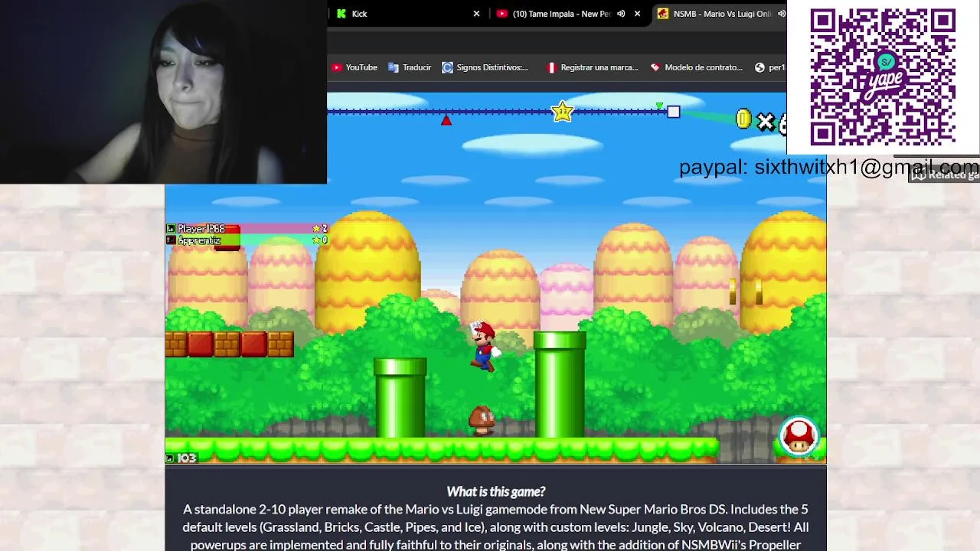The height and width of the screenshot is (551, 980).
Task: Close the Kick tab
Action: [476, 14]
